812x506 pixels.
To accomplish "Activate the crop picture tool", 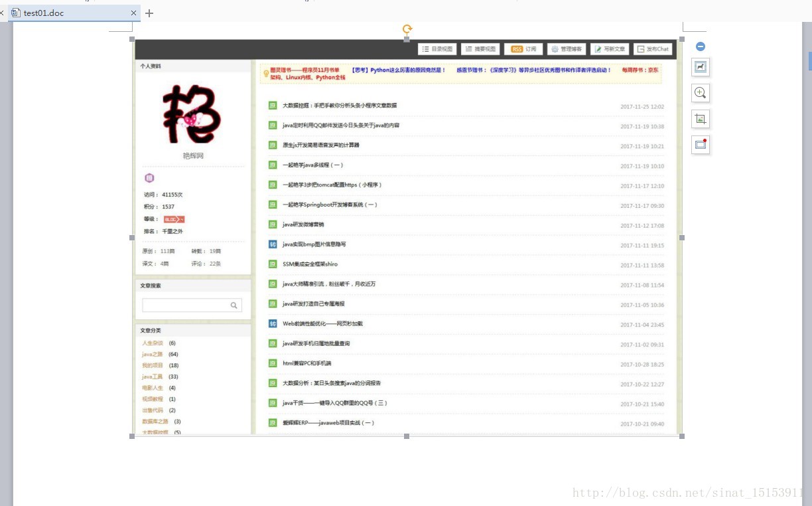I will [x=701, y=119].
